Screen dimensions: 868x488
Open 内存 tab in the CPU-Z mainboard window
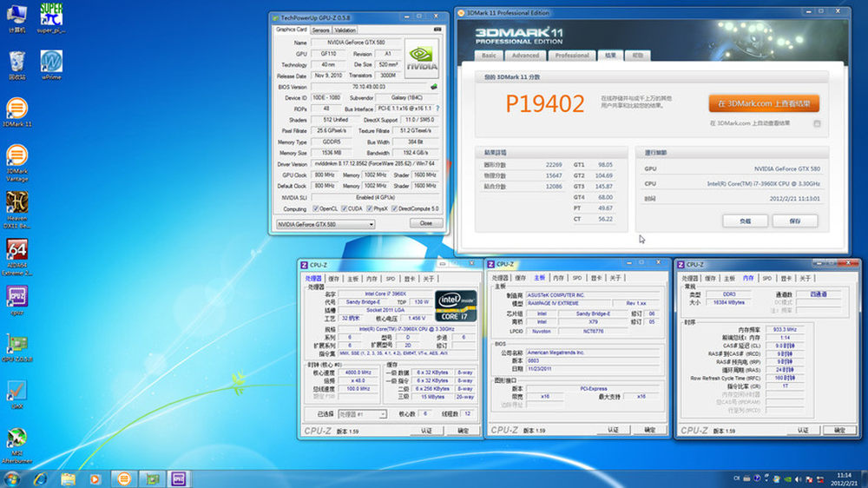pyautogui.click(x=558, y=278)
